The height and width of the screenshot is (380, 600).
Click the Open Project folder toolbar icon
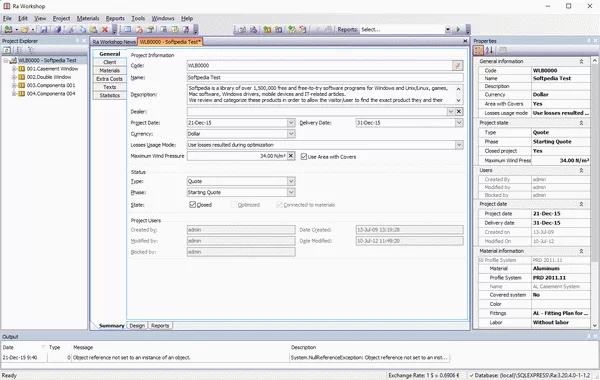pos(25,29)
